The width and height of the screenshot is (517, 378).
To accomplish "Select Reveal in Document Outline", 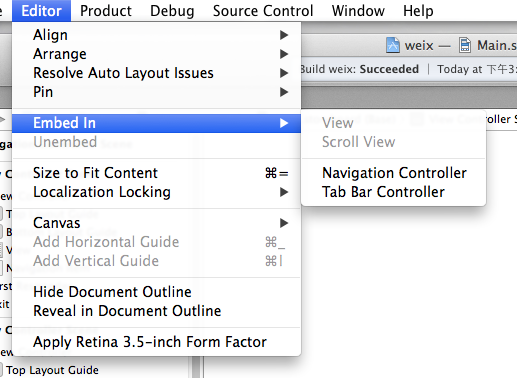I will click(156, 311).
